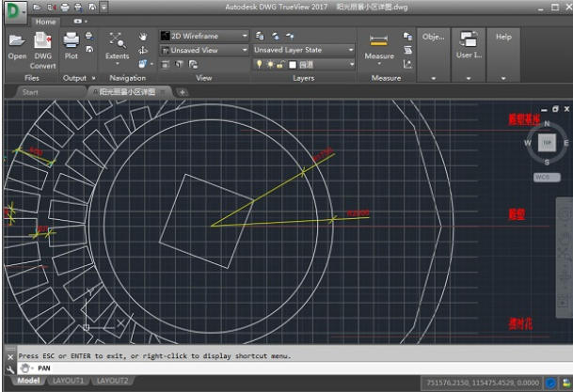Zoom to Extents in Navigation panel
The width and height of the screenshot is (573, 392).
[x=117, y=41]
